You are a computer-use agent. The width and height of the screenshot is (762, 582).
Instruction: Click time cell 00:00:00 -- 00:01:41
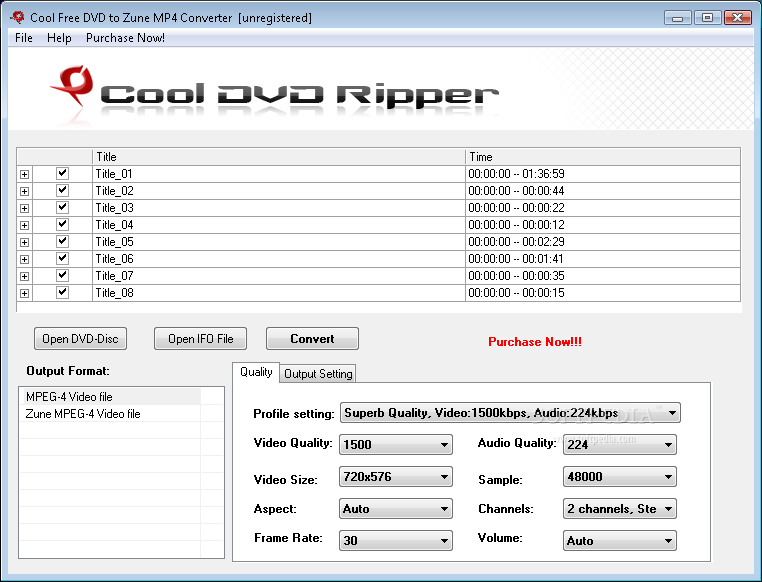603,259
